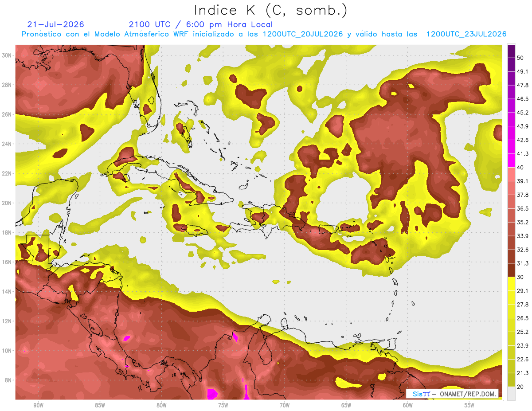The image size is (532, 411).
Task: Click the colorbar value 37.8
Action: 523,195
